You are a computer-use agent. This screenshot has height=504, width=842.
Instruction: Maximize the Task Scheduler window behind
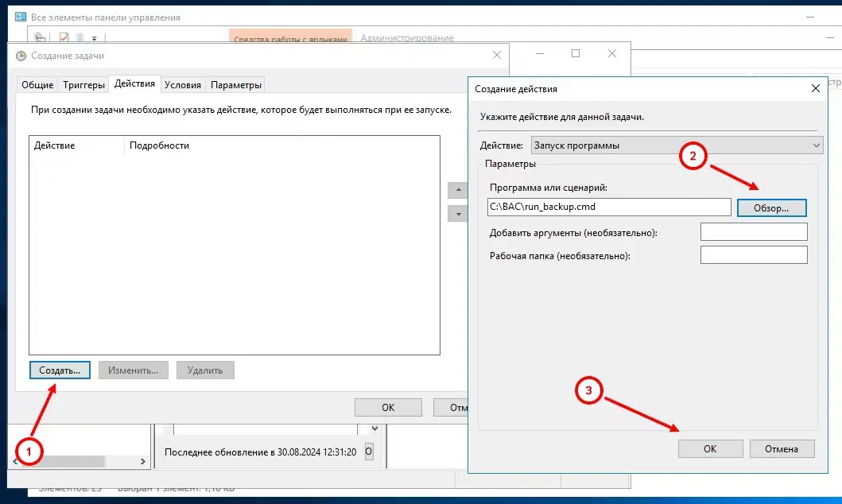576,53
